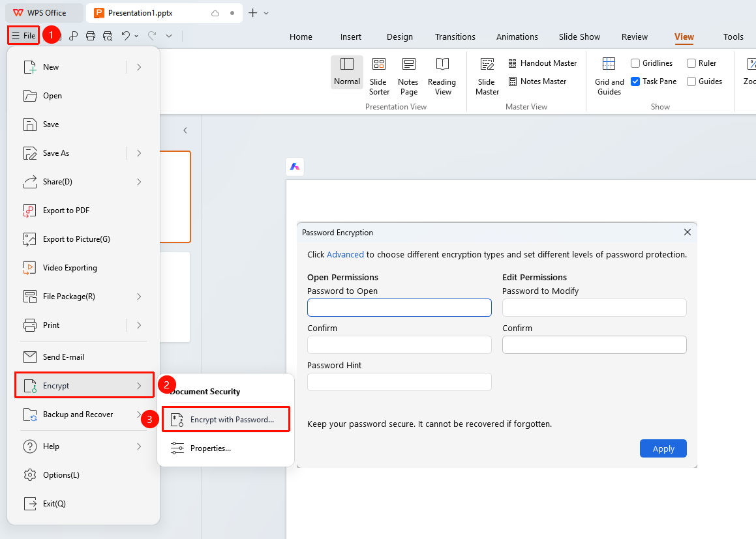Open Notes Master view
Image resolution: width=756 pixels, height=539 pixels.
tap(537, 81)
